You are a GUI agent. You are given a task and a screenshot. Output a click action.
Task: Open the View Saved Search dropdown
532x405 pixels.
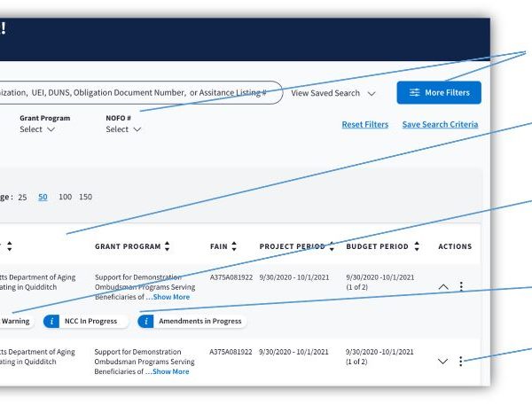point(332,92)
